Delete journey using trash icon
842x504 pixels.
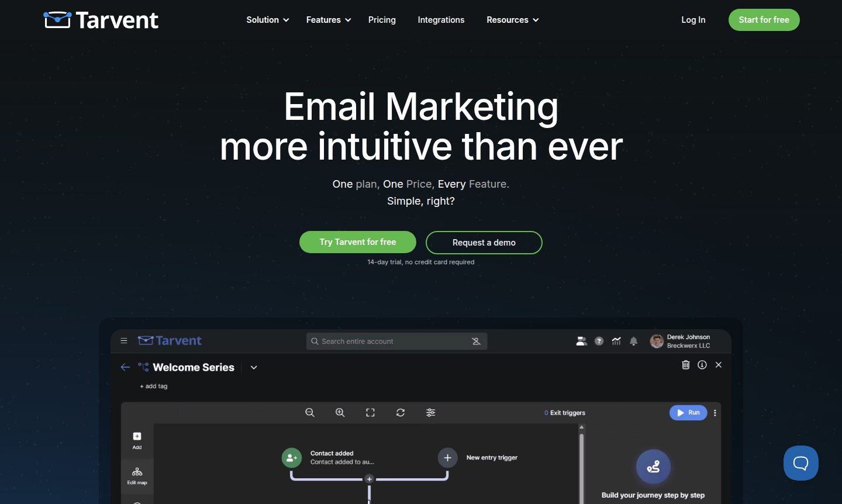(686, 365)
